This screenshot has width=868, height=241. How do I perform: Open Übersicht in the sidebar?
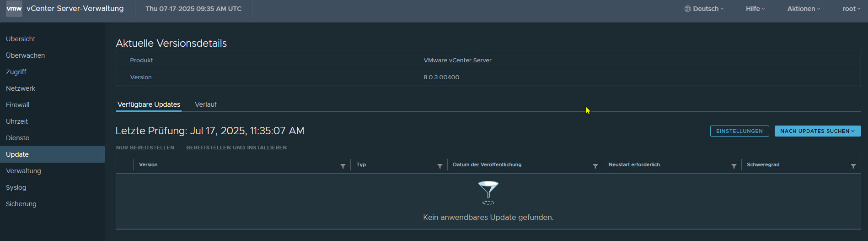[21, 39]
